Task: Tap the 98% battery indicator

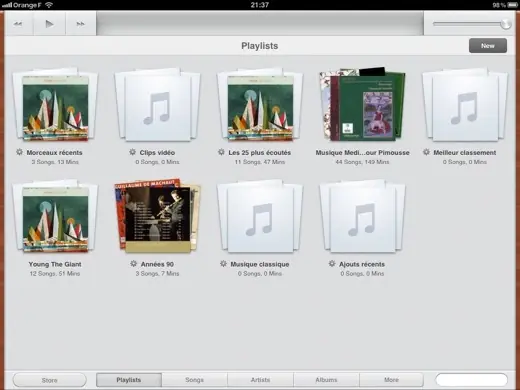Action: pyautogui.click(x=504, y=5)
